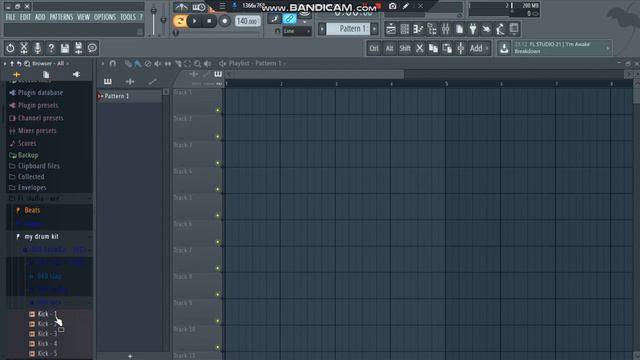The height and width of the screenshot is (360, 640).
Task: Toggle the highlighted link snap button
Action: (289, 18)
